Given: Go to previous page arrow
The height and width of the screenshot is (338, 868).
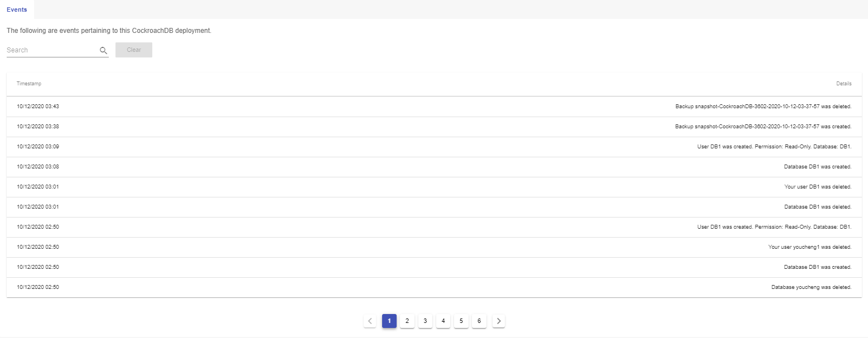Looking at the screenshot, I should tap(370, 321).
